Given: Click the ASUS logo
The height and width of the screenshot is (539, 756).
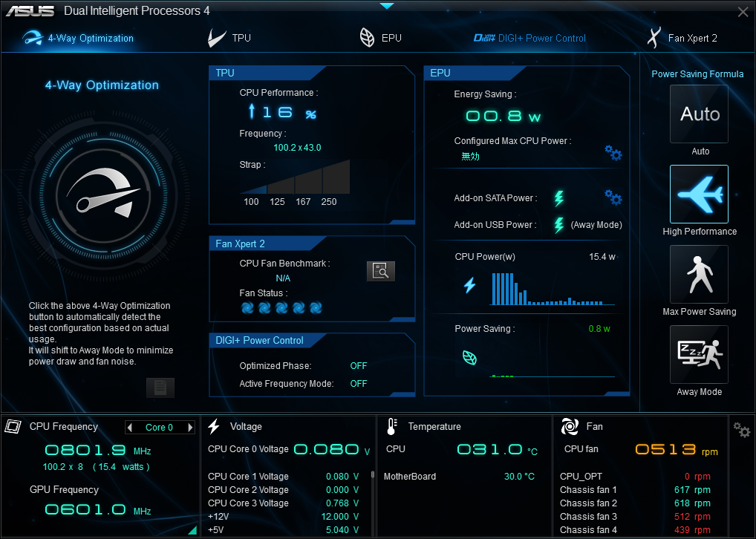Looking at the screenshot, I should tap(30, 10).
